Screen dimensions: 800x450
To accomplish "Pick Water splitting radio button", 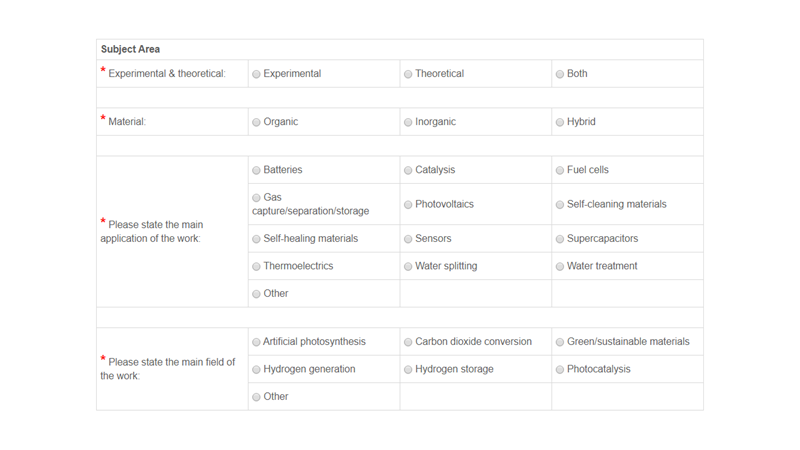I will click(x=408, y=267).
